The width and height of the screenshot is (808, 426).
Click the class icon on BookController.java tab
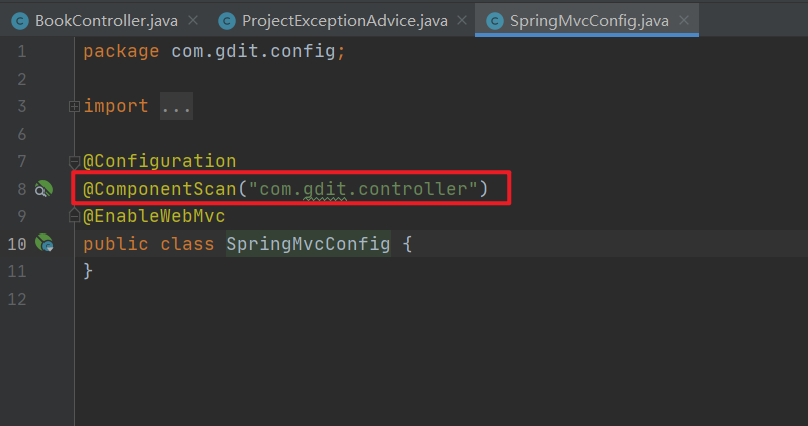pos(19,20)
